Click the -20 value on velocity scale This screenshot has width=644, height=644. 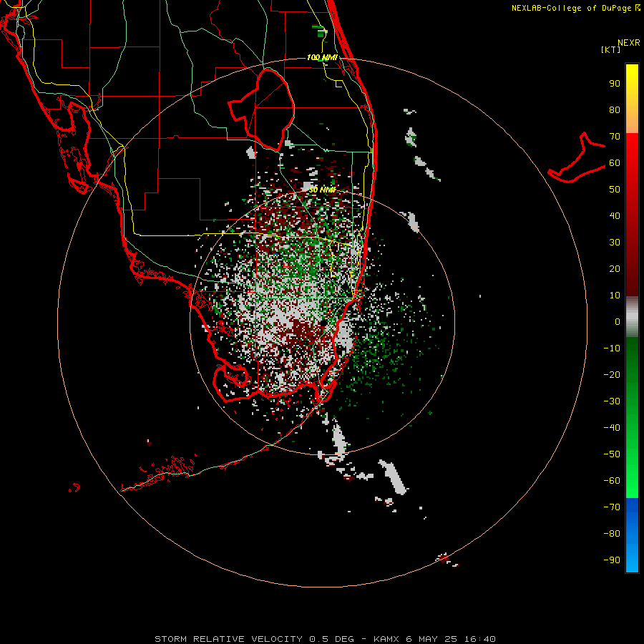612,375
